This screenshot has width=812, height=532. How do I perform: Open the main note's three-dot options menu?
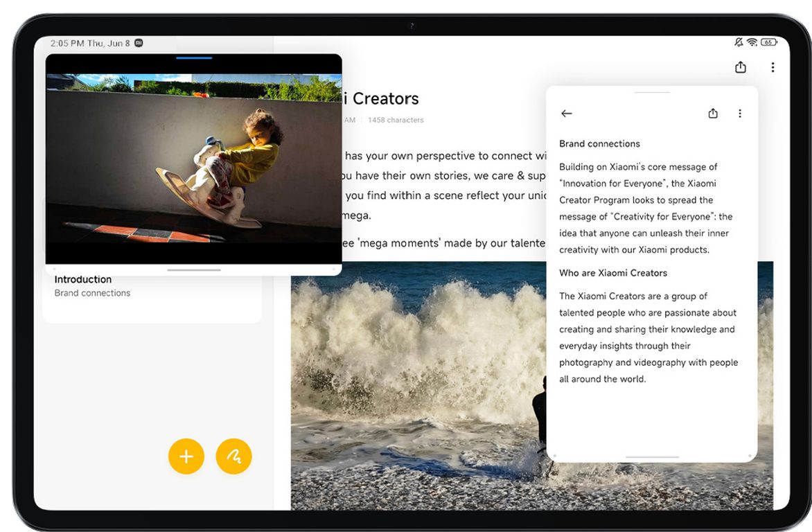pos(773,67)
